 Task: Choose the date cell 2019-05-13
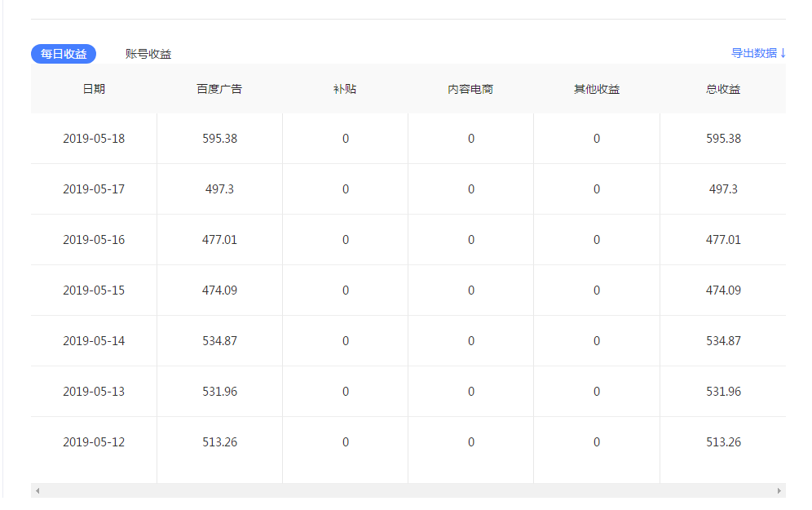point(94,392)
